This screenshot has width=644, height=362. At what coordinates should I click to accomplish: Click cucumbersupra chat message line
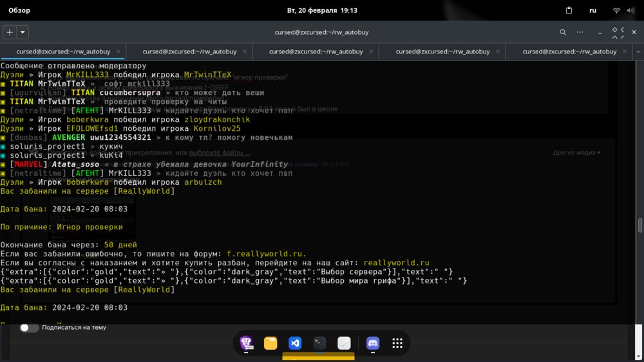tap(132, 93)
